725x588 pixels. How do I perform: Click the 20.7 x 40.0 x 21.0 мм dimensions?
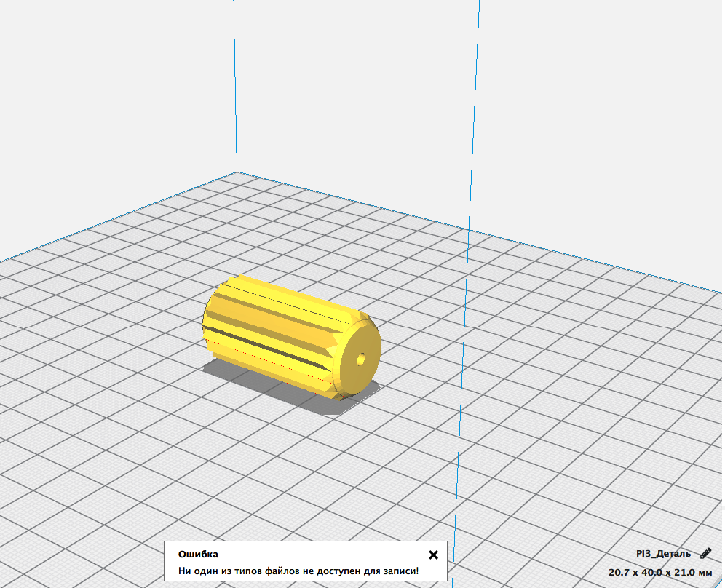pos(660,573)
